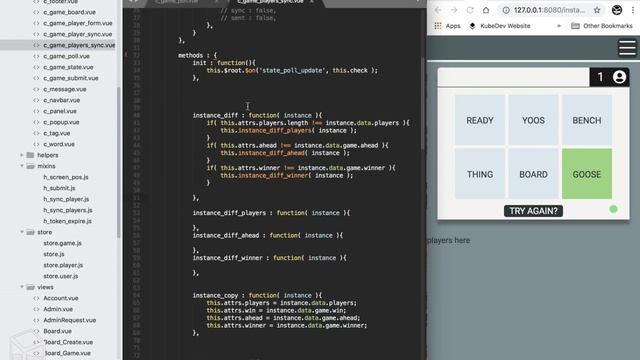Bookmark this page with the star icon

click(597, 10)
